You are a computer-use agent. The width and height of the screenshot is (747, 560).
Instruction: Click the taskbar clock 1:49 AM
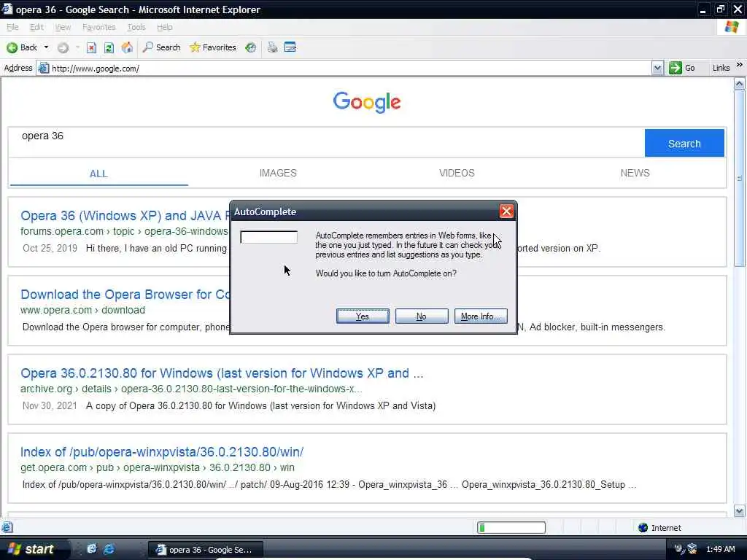click(720, 549)
